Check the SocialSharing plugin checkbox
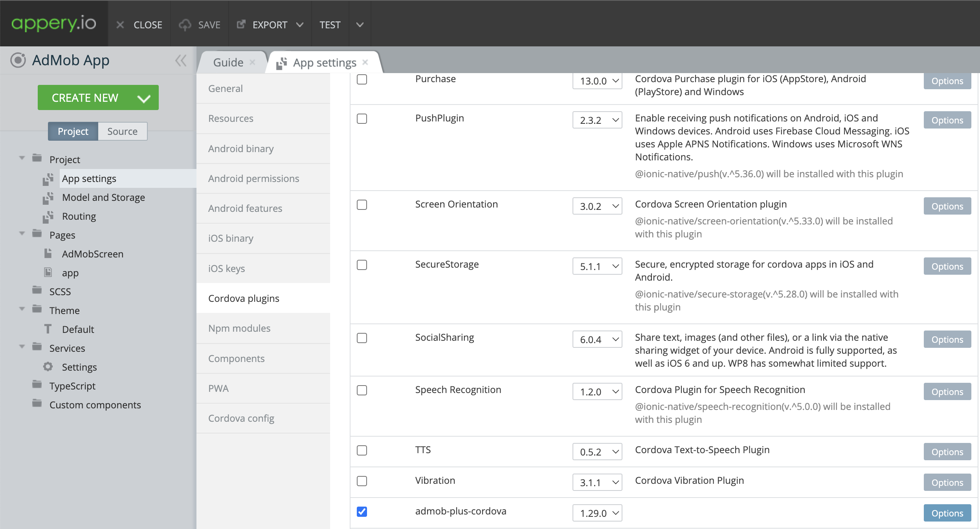The image size is (980, 529). (x=362, y=338)
